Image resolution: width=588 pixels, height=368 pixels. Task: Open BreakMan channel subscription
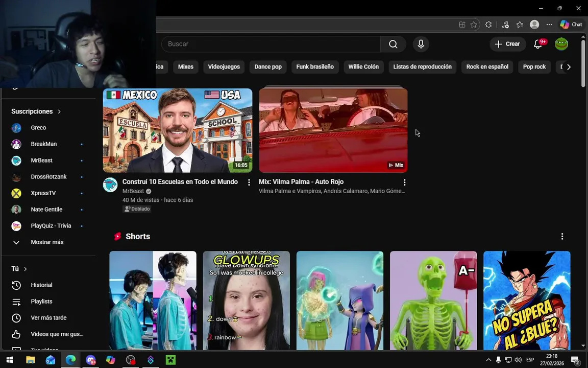coord(48,144)
